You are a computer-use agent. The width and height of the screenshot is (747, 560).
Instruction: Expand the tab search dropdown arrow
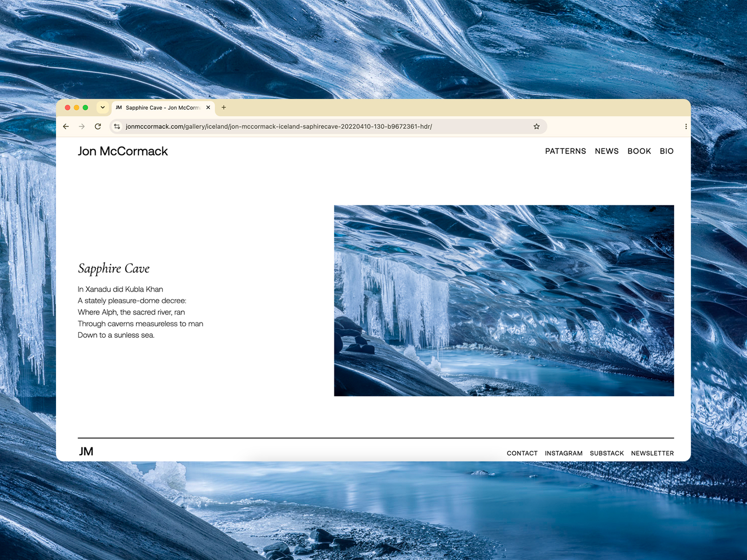tap(103, 107)
